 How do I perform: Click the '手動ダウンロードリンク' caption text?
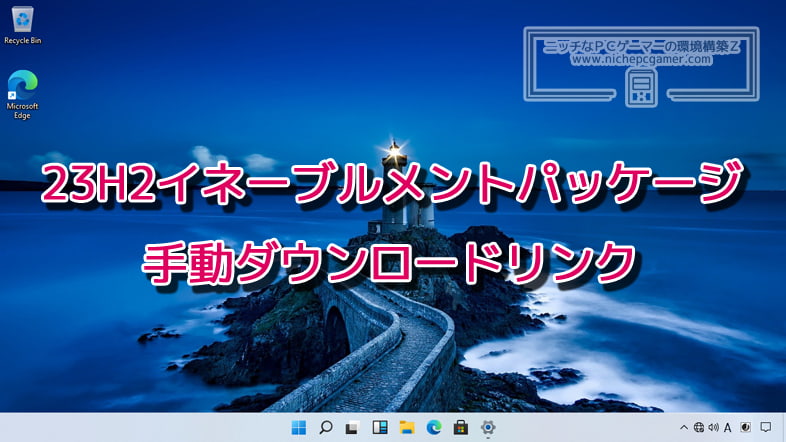coord(390,261)
